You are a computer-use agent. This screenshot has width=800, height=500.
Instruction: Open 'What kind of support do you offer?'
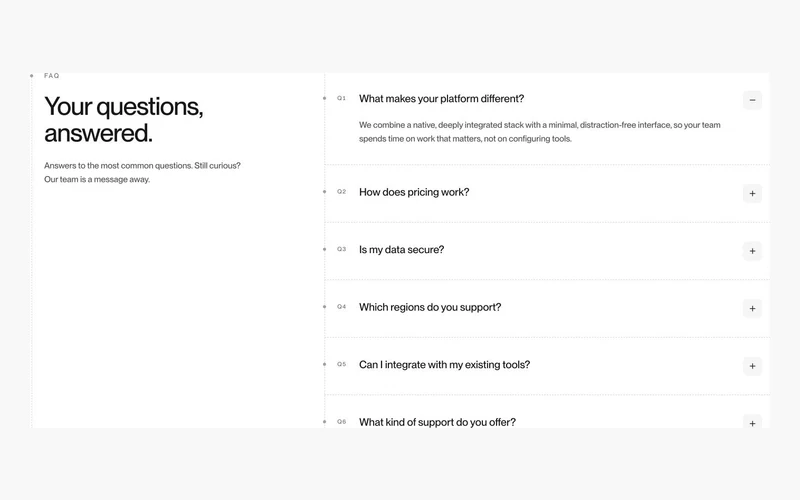pos(437,422)
